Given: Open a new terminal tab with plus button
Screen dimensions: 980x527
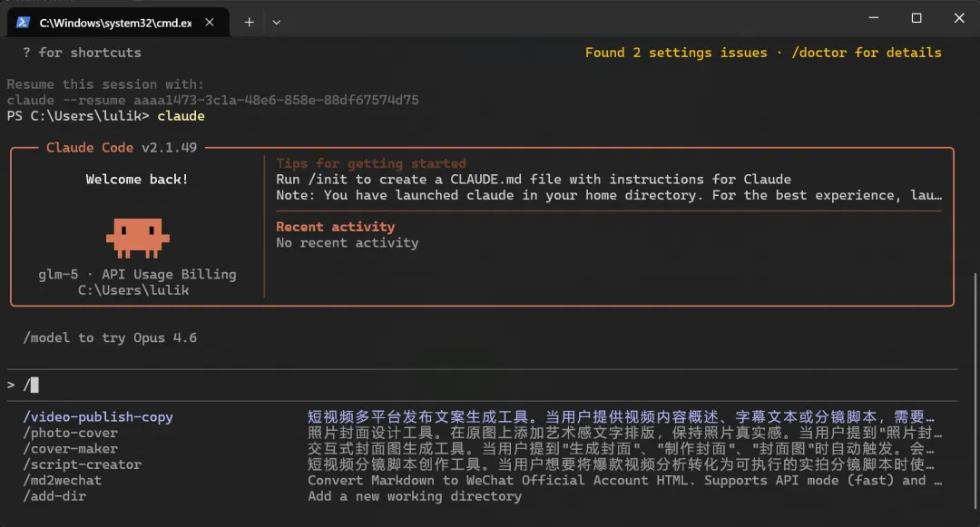Looking at the screenshot, I should 249,23.
